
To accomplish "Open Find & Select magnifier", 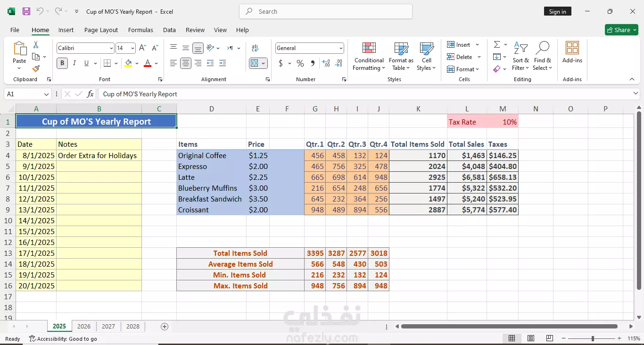I will pyautogui.click(x=542, y=56).
